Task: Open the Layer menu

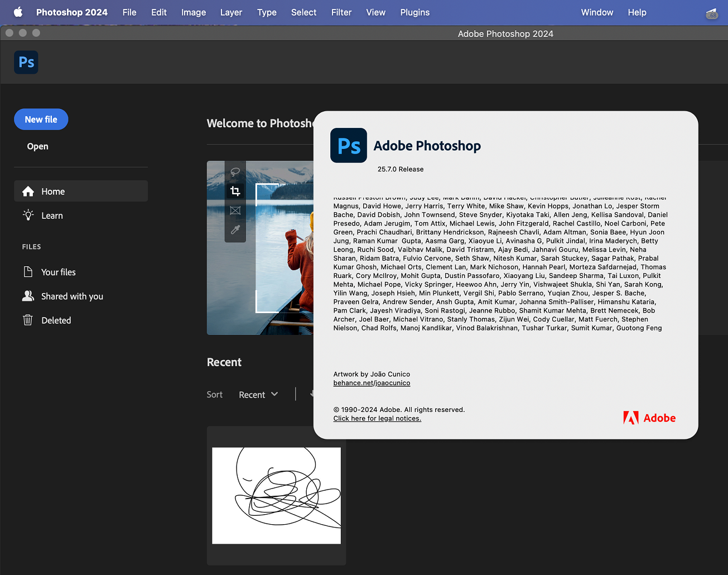Action: coord(231,12)
